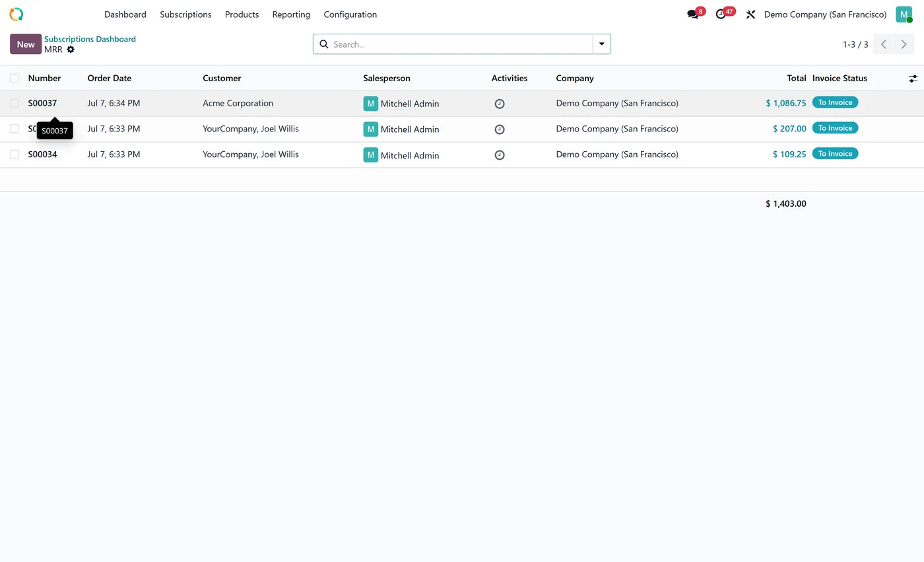
Task: Click the Jul 7, 6:34 PM order date
Action: 114,103
